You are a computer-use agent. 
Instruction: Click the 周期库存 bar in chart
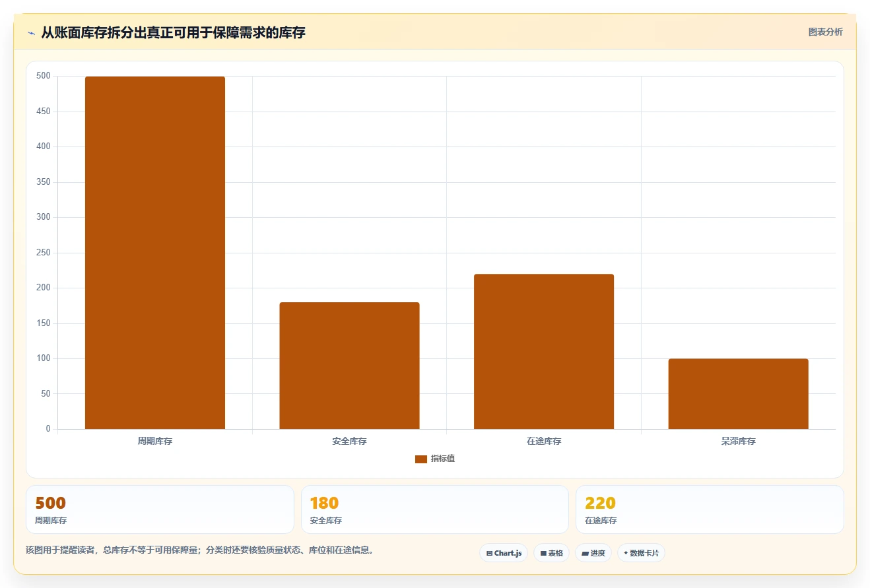point(155,253)
